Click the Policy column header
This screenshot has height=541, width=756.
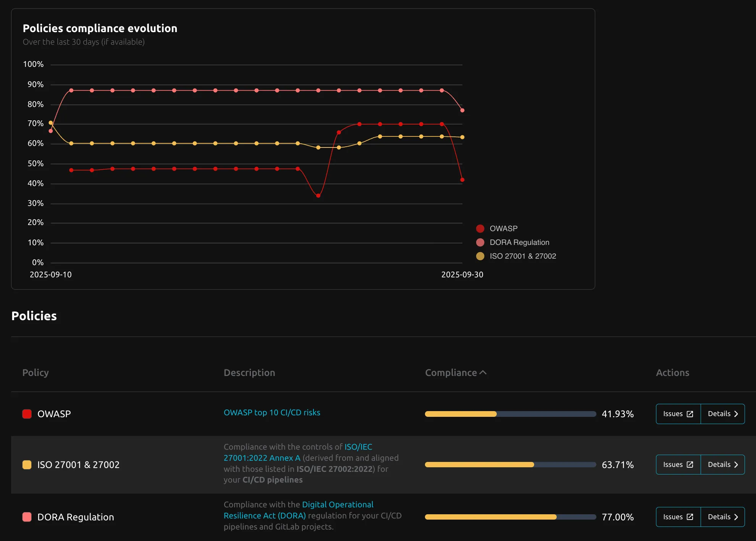point(36,373)
